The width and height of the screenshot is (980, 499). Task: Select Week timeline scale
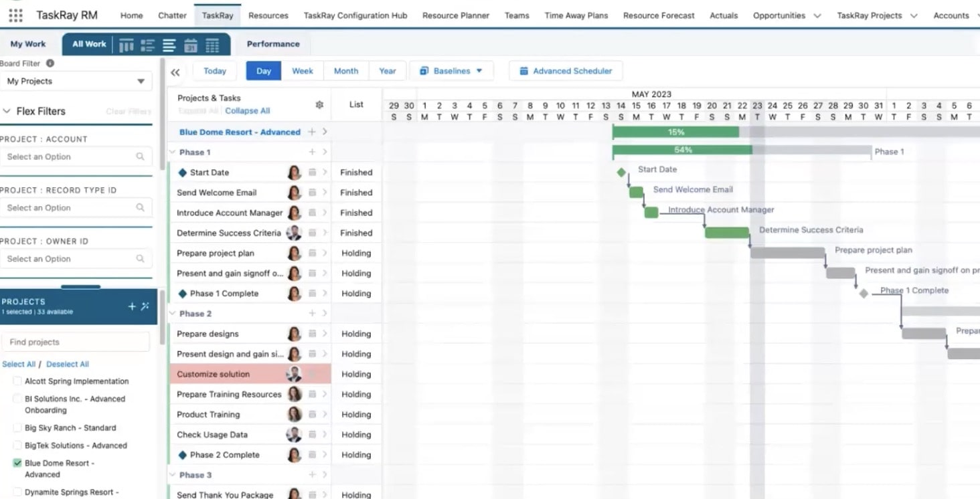click(303, 71)
